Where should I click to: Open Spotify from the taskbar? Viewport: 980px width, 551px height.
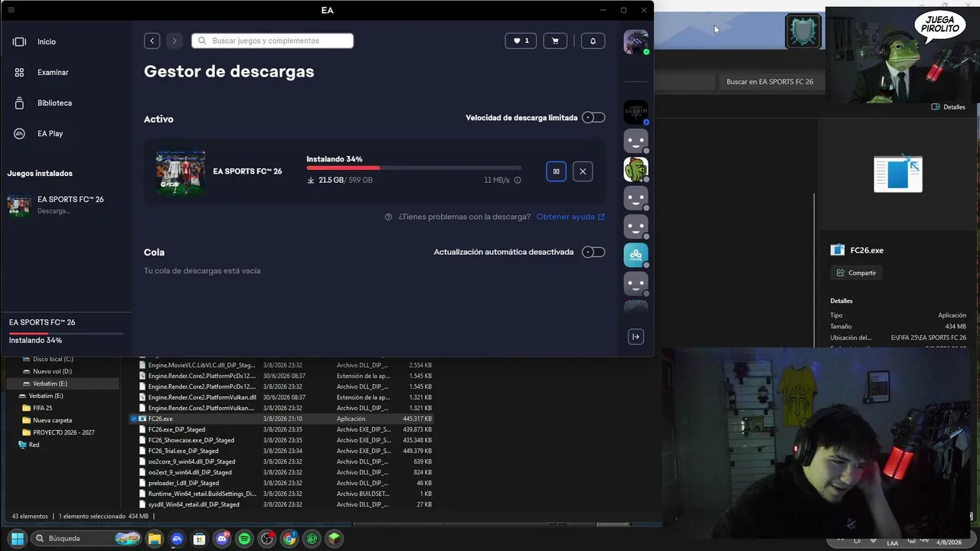244,539
